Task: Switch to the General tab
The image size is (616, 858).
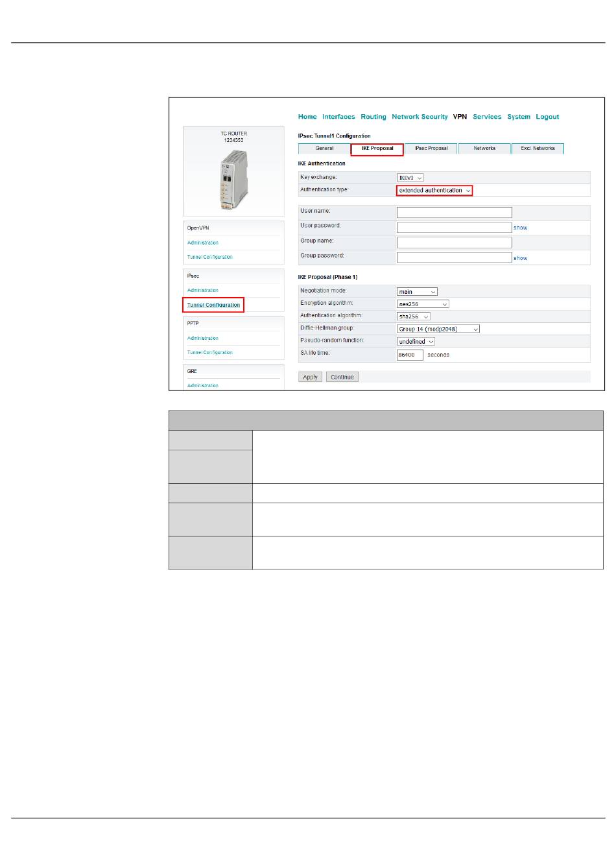Action: (x=324, y=149)
